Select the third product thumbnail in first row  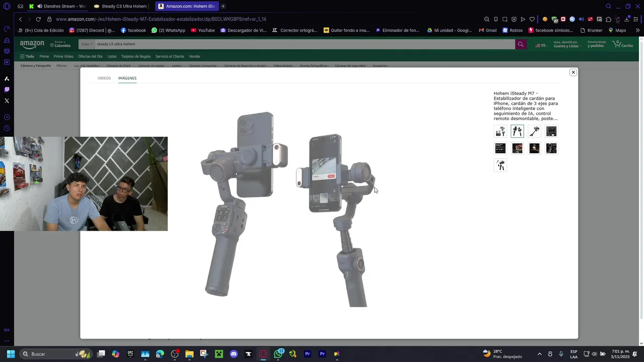[x=534, y=131]
